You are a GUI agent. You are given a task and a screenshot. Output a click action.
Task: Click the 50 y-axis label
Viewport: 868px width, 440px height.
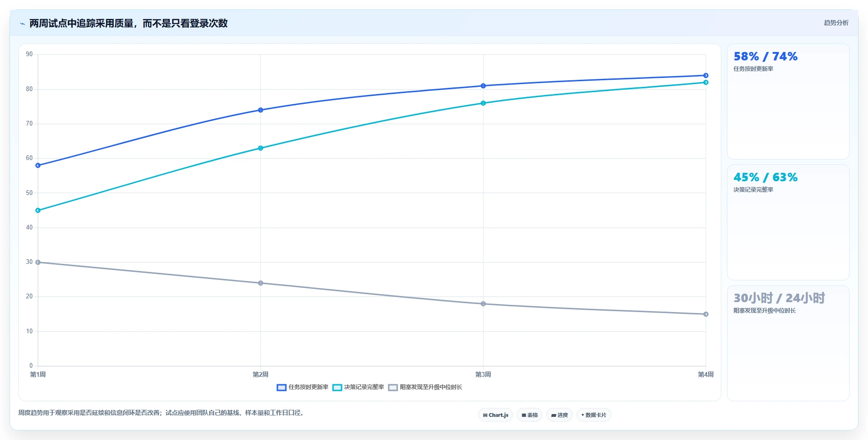click(29, 193)
